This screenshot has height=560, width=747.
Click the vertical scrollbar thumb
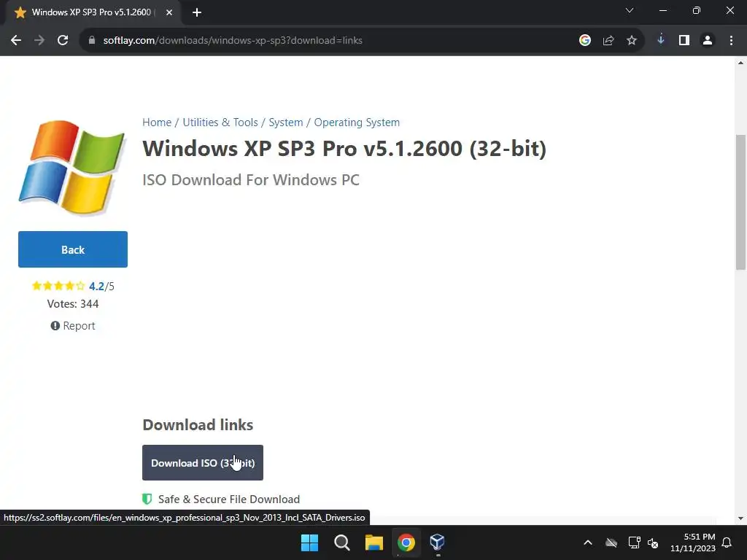(x=740, y=203)
